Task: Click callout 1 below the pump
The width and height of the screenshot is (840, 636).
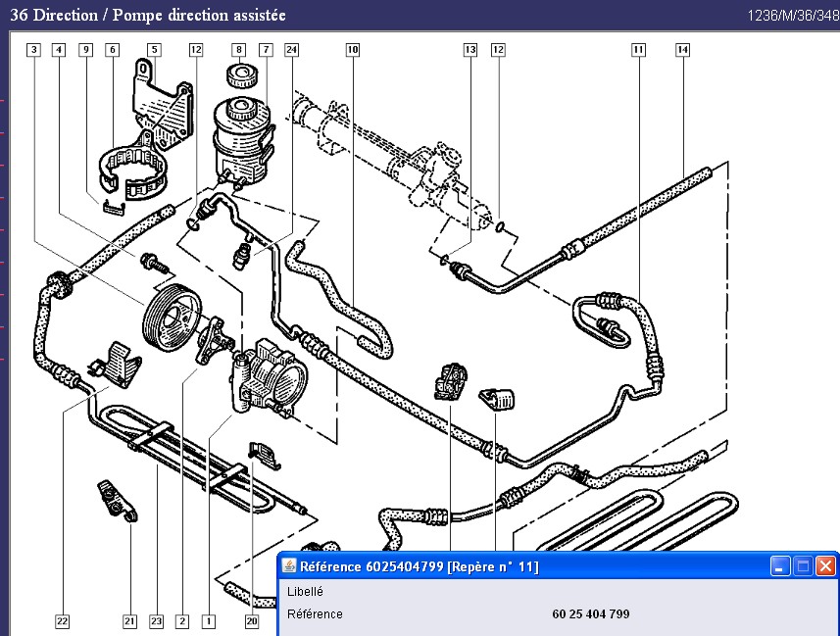Action: 208,620
